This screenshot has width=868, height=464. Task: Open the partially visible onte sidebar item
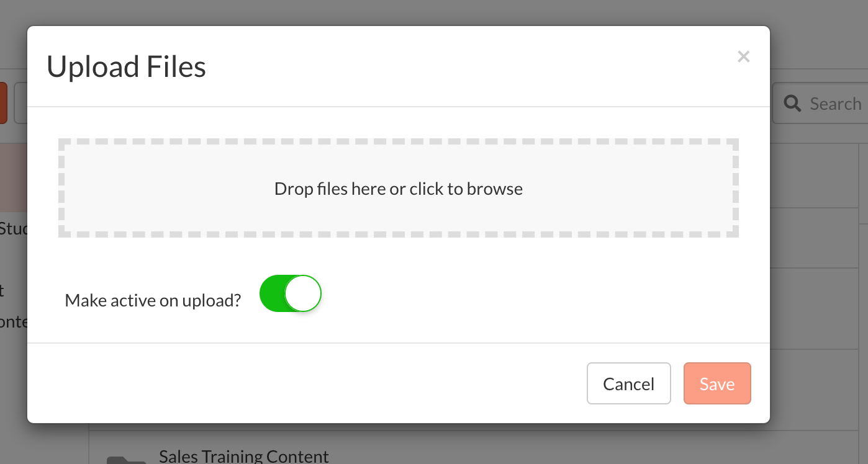tap(14, 321)
